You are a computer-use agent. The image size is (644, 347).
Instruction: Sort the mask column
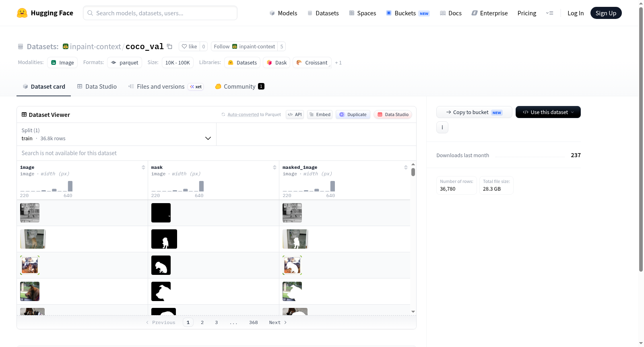pos(275,167)
